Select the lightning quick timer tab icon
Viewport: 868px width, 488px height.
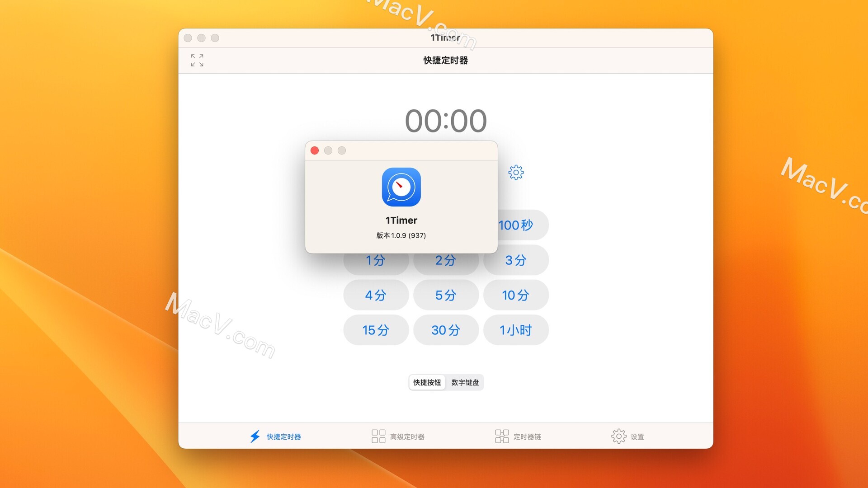click(255, 436)
